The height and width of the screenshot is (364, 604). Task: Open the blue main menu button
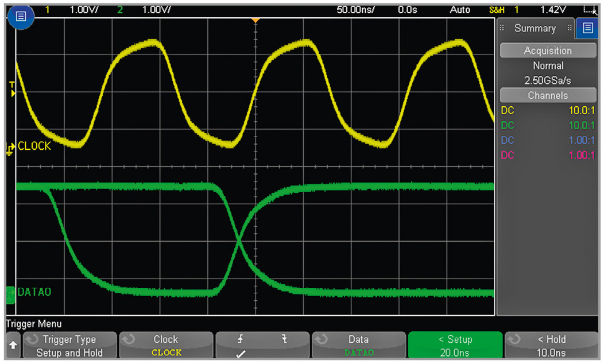pyautogui.click(x=21, y=17)
